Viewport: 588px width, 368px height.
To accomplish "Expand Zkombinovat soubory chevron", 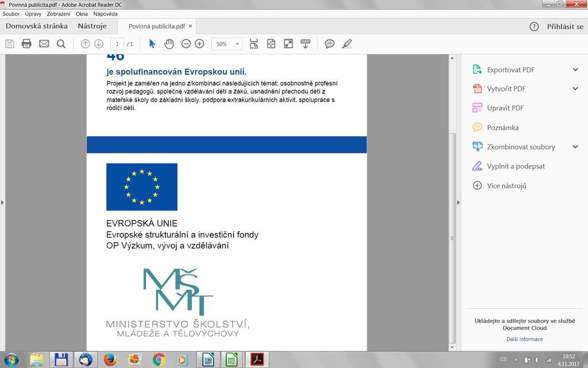I will pos(575,147).
